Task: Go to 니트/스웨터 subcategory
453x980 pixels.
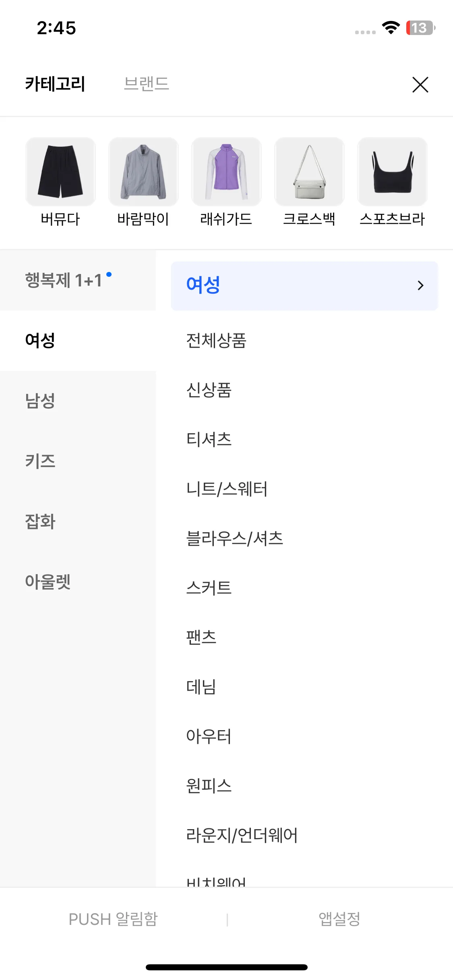Action: pos(227,489)
